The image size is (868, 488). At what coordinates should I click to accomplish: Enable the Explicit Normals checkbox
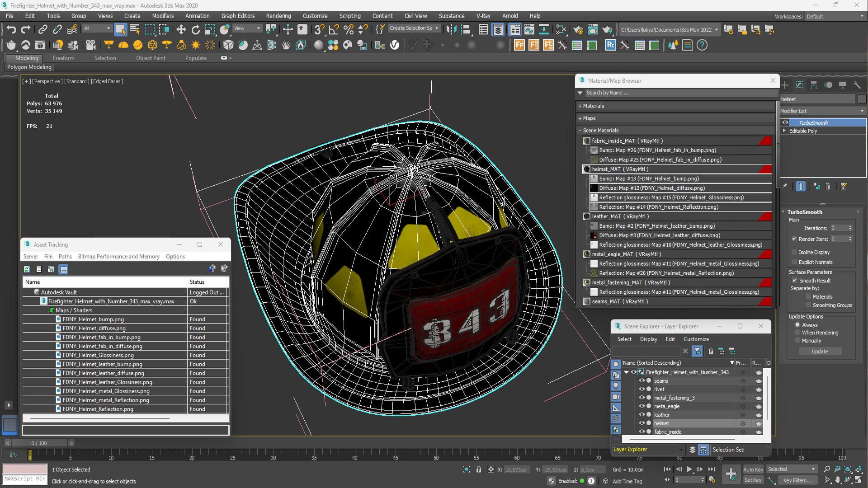coord(794,262)
